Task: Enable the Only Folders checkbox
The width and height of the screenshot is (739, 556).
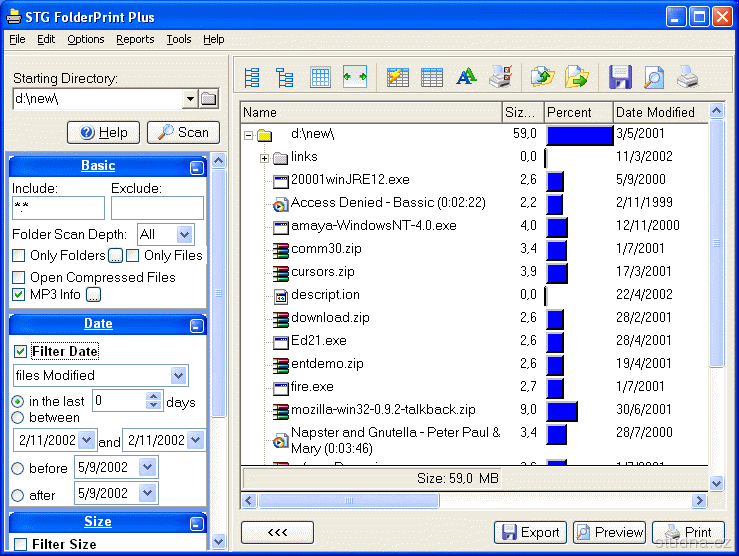Action: click(x=19, y=256)
